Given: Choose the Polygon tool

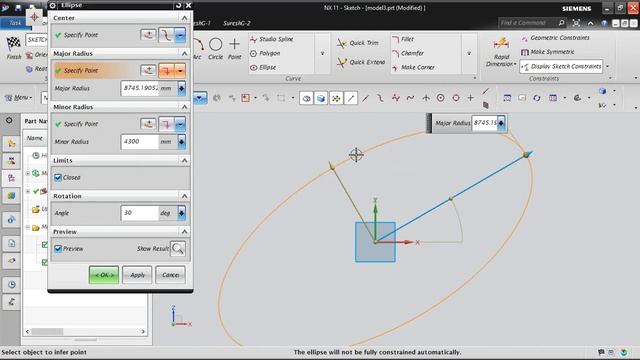Looking at the screenshot, I should [265, 53].
